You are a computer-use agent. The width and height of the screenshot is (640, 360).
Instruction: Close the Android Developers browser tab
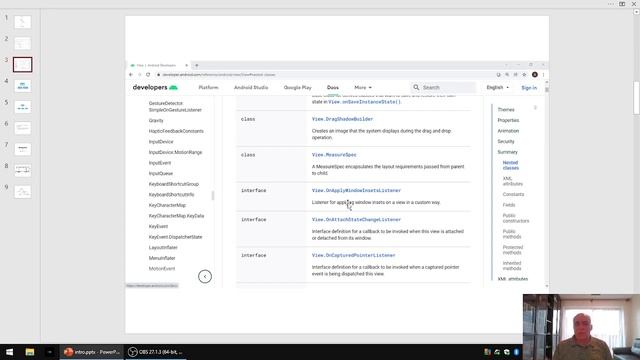[x=187, y=65]
